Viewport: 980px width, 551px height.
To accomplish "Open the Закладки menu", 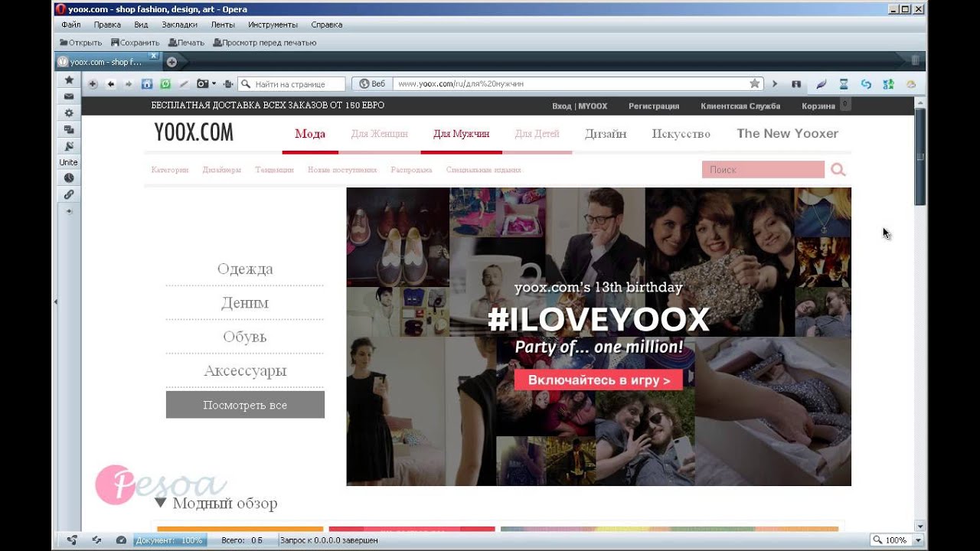I will pos(179,24).
